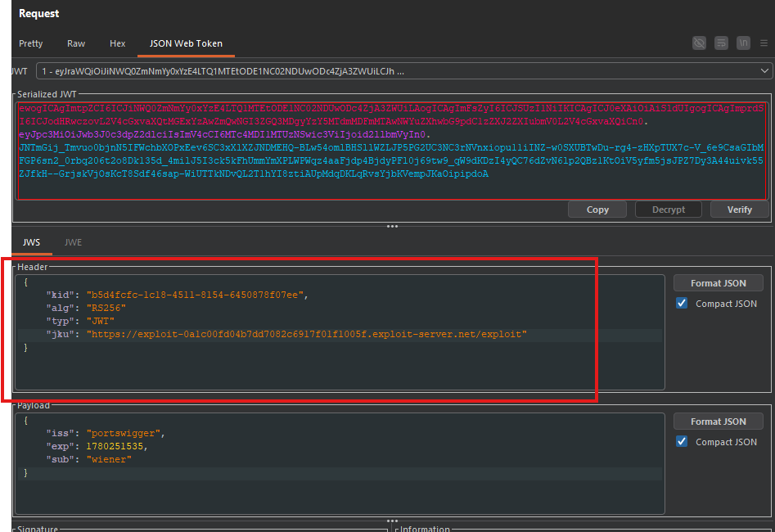Click the "sub": "wiener" line in Payload
Screen dimensions: 775x532
(x=89, y=459)
